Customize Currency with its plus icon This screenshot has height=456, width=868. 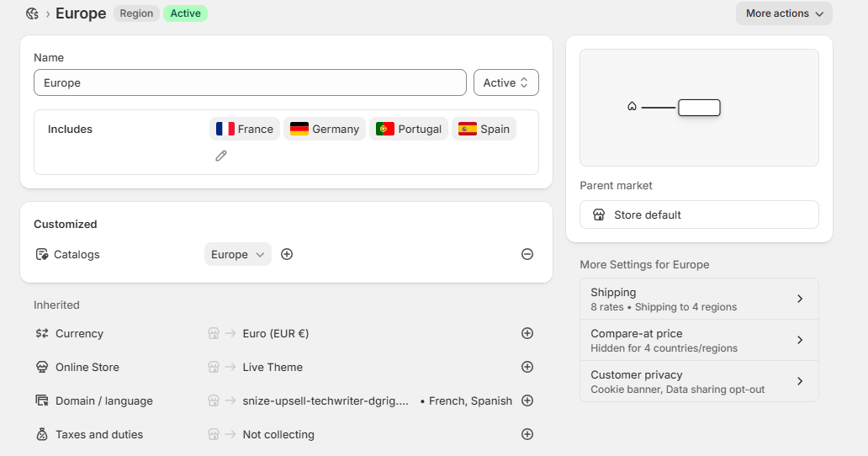pyautogui.click(x=527, y=333)
